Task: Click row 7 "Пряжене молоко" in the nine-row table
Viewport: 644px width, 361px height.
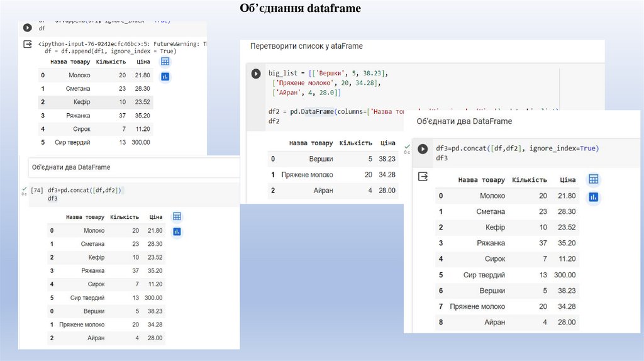Action: click(508, 307)
